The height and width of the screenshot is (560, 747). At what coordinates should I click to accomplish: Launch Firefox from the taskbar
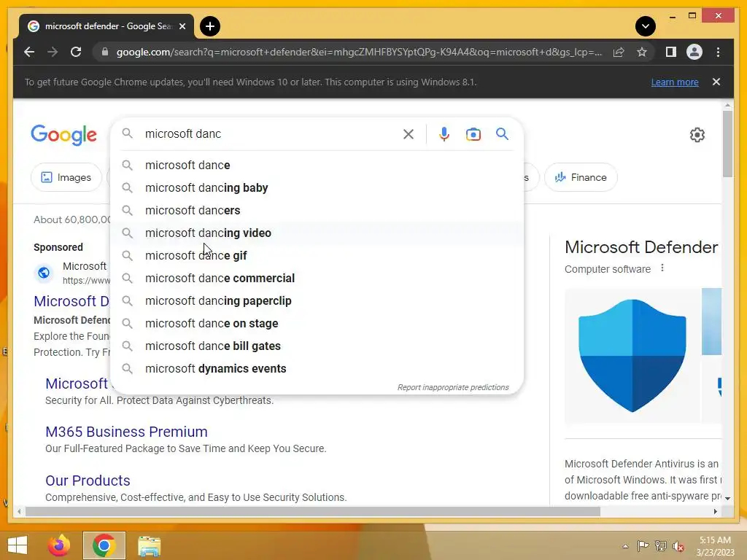click(59, 545)
